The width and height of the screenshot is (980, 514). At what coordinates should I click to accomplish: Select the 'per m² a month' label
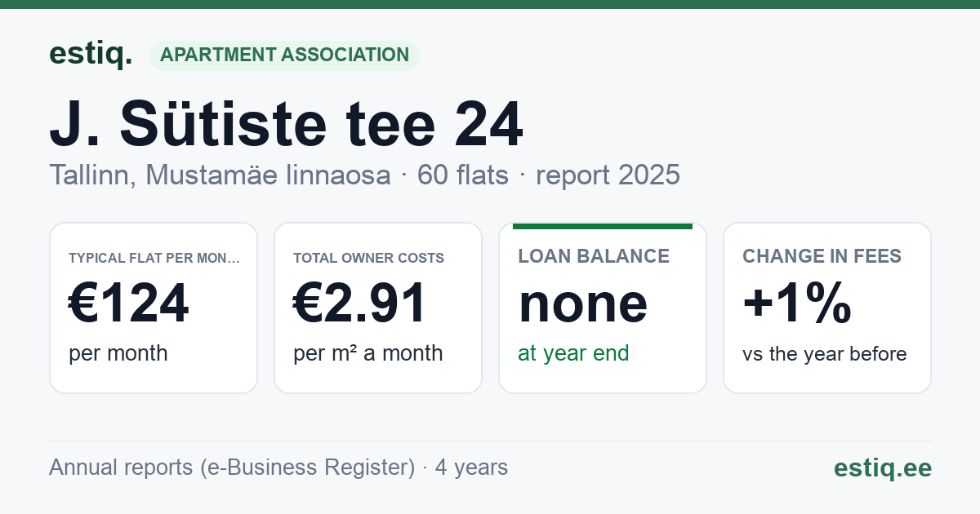[368, 353]
